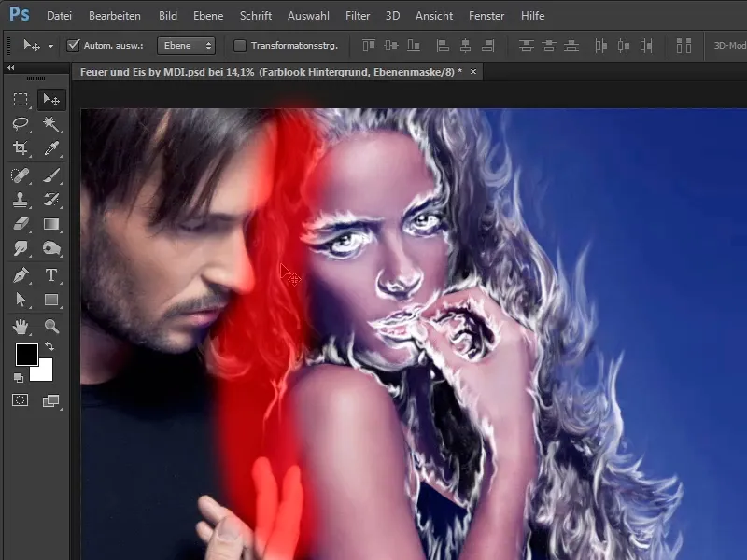Align horizontal centers of layers
Viewport: 747px width, 560px height.
pyautogui.click(x=465, y=46)
